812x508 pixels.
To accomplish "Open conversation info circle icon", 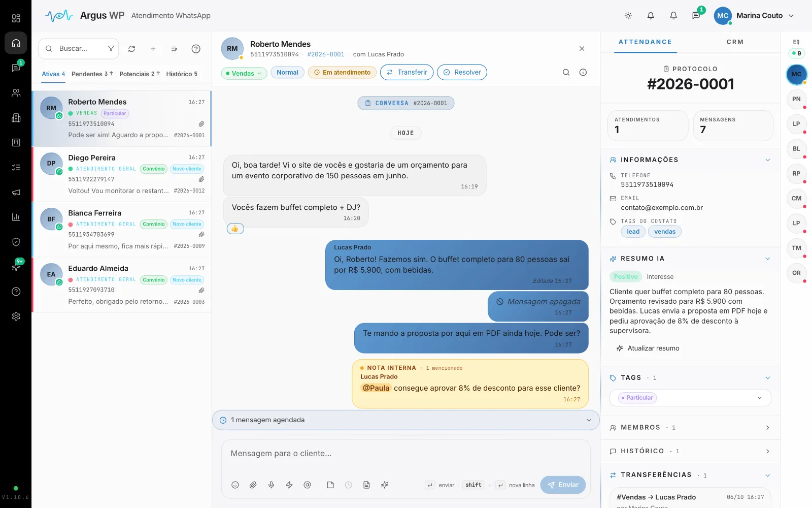I will 583,72.
